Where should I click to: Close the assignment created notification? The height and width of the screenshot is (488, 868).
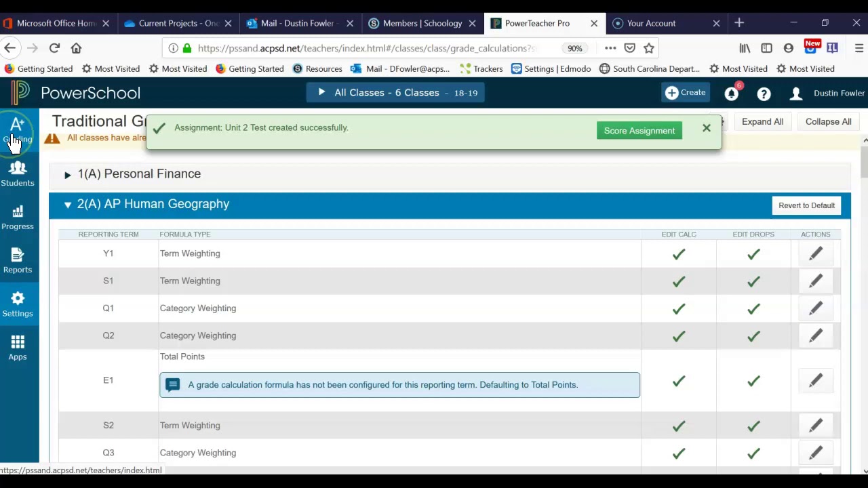click(707, 127)
